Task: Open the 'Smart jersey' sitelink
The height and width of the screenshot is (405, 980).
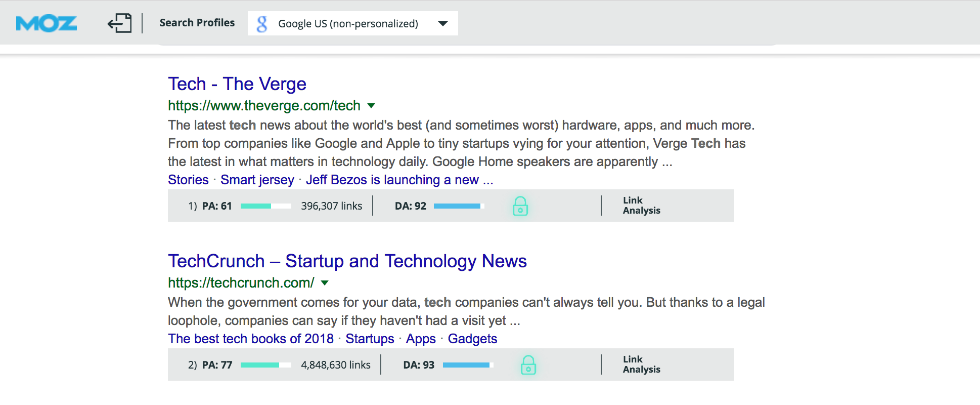Action: (x=257, y=180)
